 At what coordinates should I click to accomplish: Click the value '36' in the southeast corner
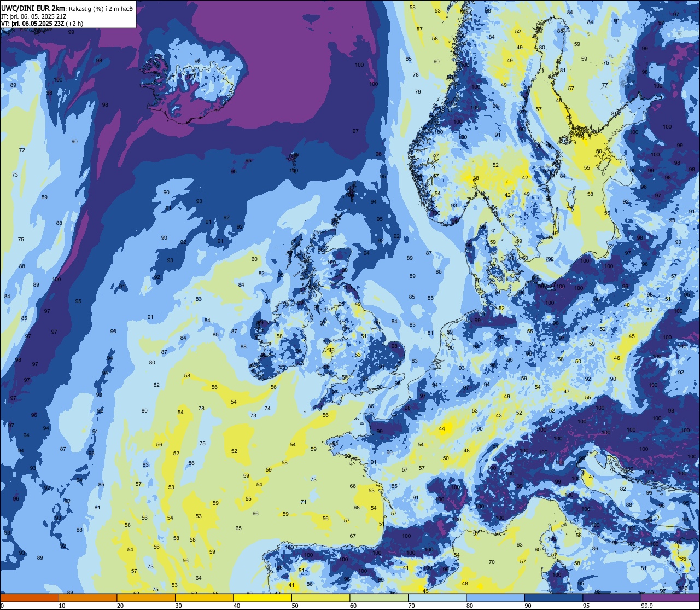click(x=683, y=559)
